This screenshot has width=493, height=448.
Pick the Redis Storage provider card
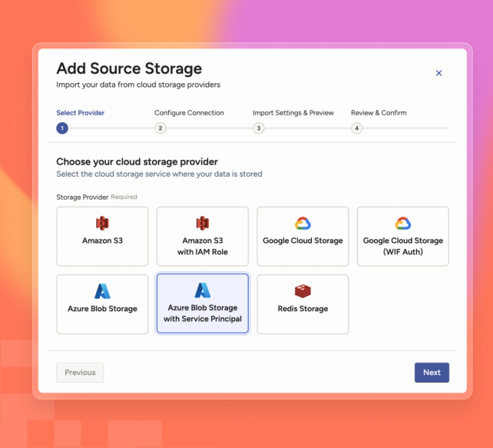(x=303, y=304)
